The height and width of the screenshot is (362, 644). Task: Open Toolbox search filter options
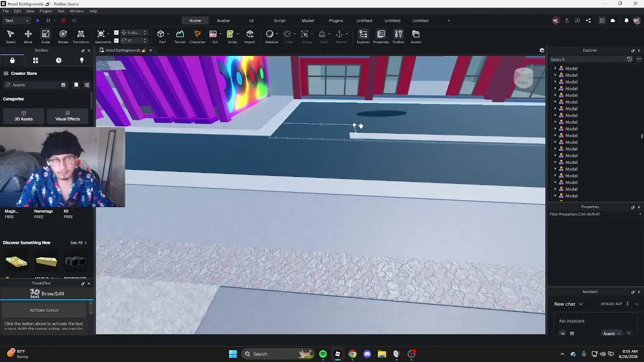[87, 85]
